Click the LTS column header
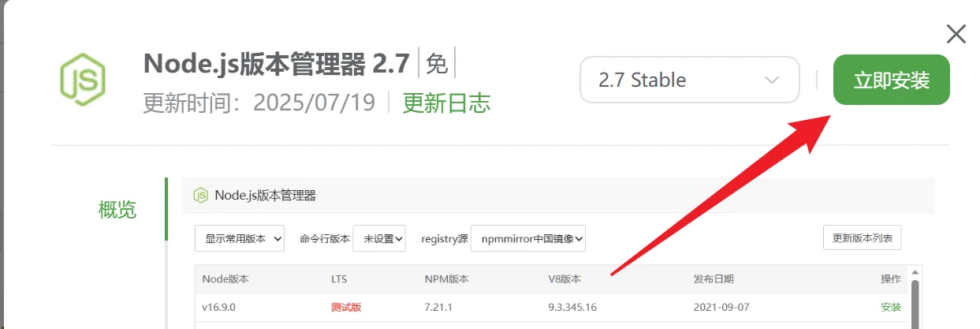This screenshot has width=980, height=329. pyautogui.click(x=339, y=279)
